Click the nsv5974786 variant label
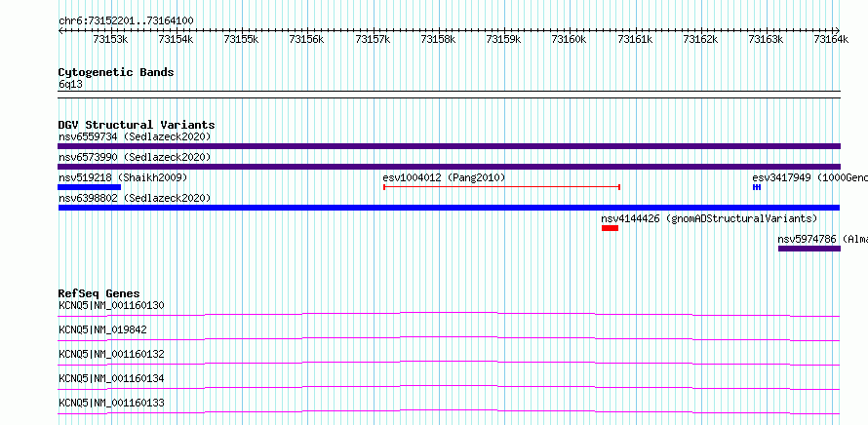The height and width of the screenshot is (425, 868). (x=822, y=239)
